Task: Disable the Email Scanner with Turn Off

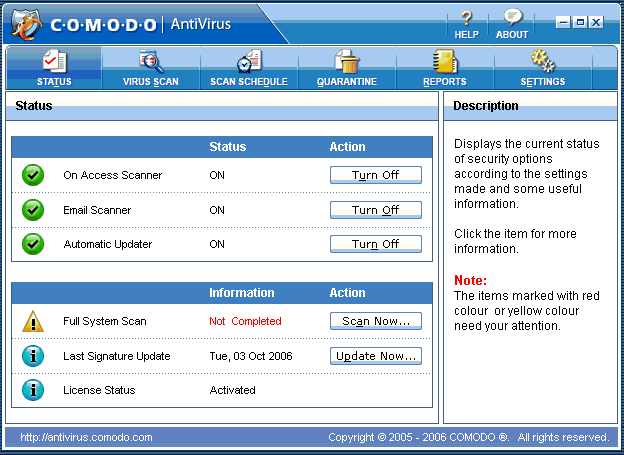Action: pyautogui.click(x=375, y=210)
